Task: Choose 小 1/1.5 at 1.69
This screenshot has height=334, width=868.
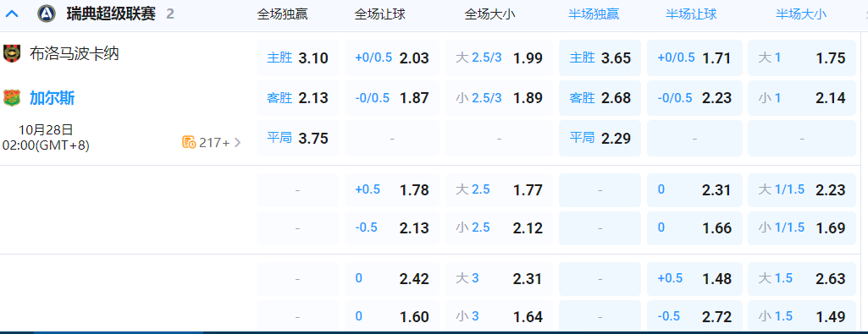Action: tap(802, 227)
